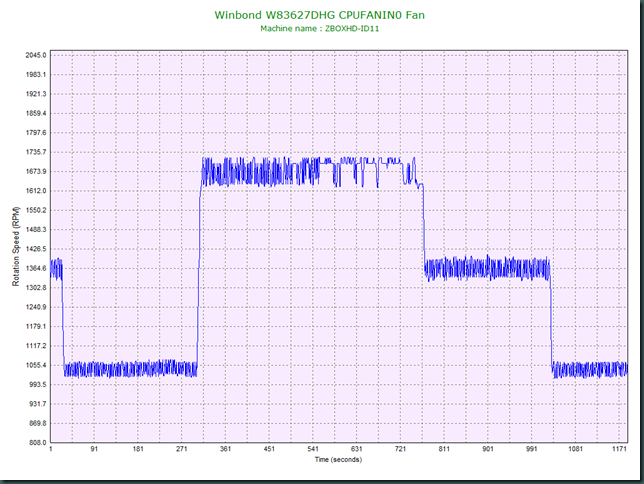Click the 1612.0 y-axis value

36,191
